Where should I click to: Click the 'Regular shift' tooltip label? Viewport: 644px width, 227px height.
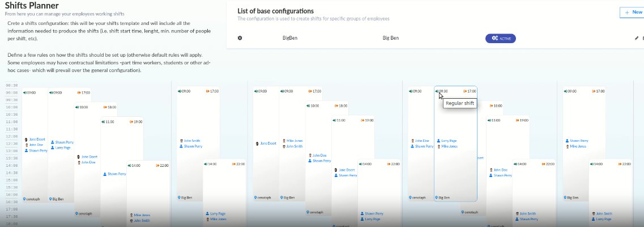(460, 104)
